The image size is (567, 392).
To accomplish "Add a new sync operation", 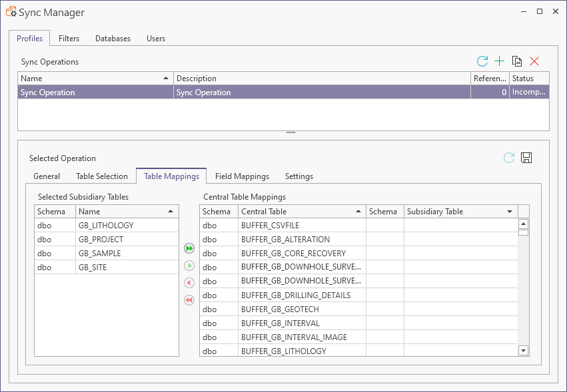I will tap(500, 61).
